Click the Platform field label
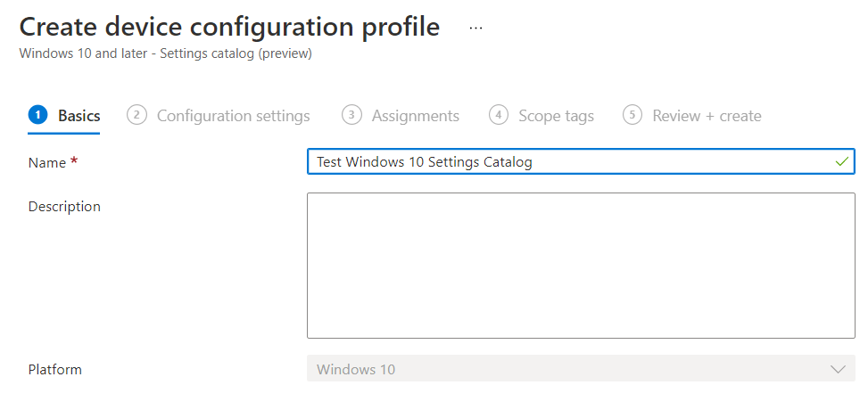Screen dimensions: 868x418 [54, 369]
